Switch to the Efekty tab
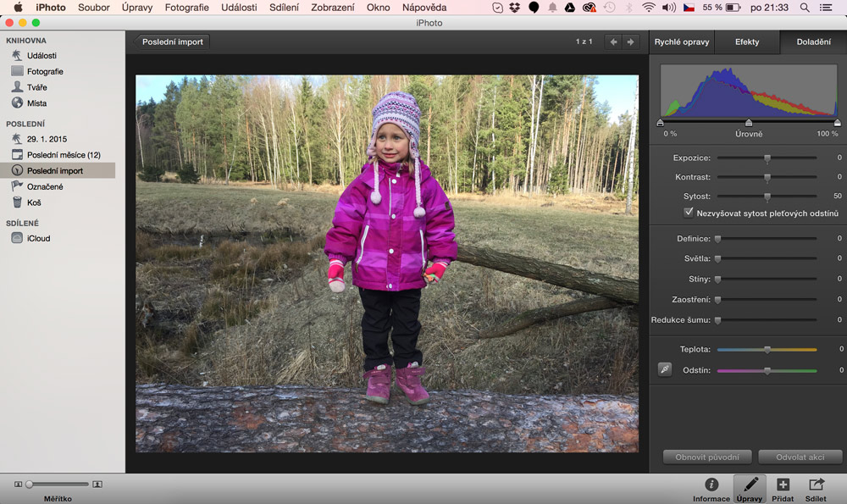This screenshot has width=847, height=504. tap(747, 42)
